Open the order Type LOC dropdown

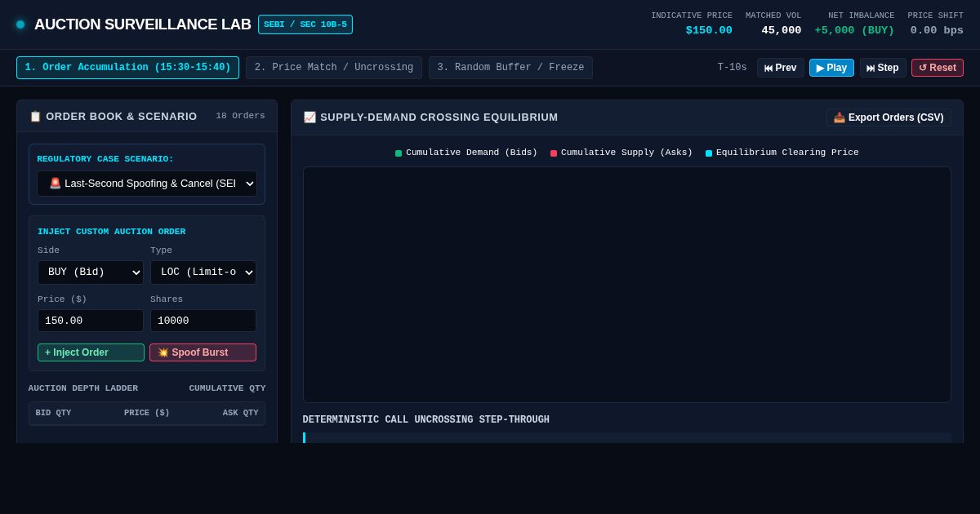203,273
